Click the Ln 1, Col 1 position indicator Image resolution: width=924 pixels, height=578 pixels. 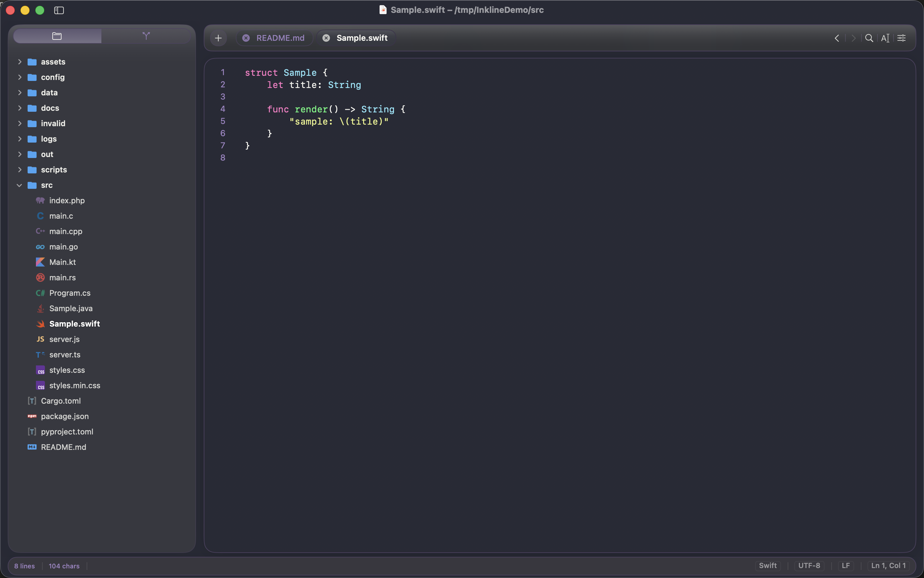tap(888, 566)
